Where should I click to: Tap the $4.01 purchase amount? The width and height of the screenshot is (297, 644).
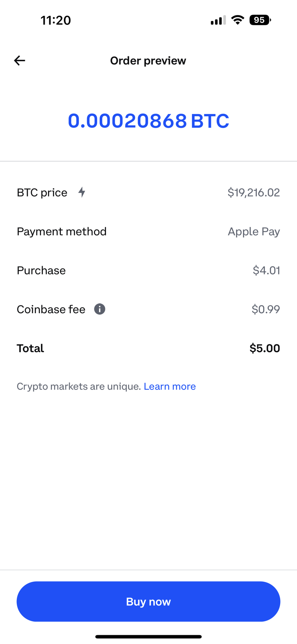(x=266, y=270)
